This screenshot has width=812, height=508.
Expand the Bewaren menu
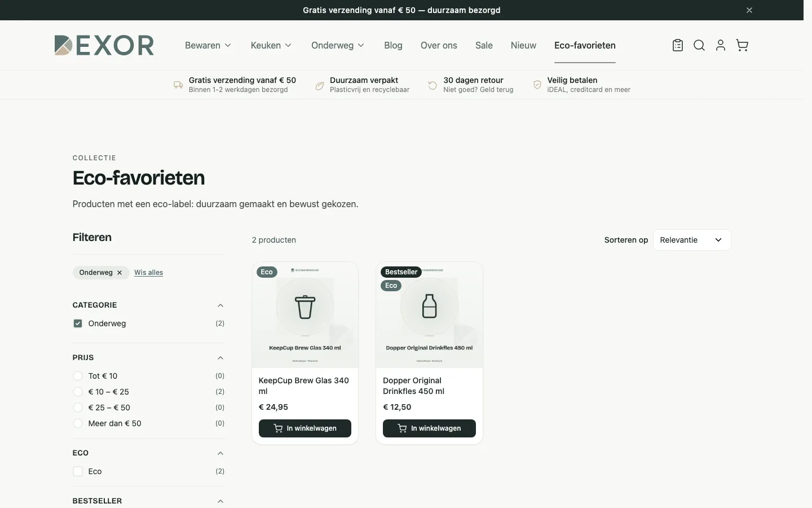point(208,45)
